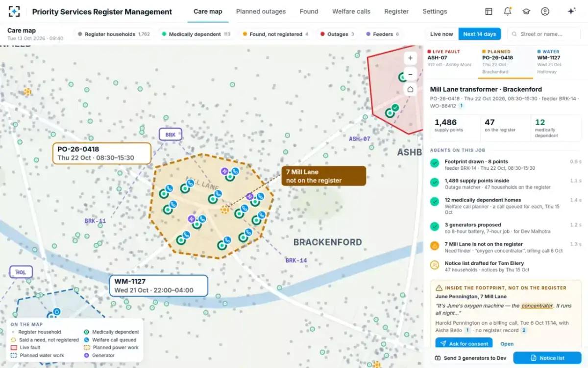Viewport: 588px width, 368px height.
Task: Switch time range to Live now
Action: pos(441,34)
